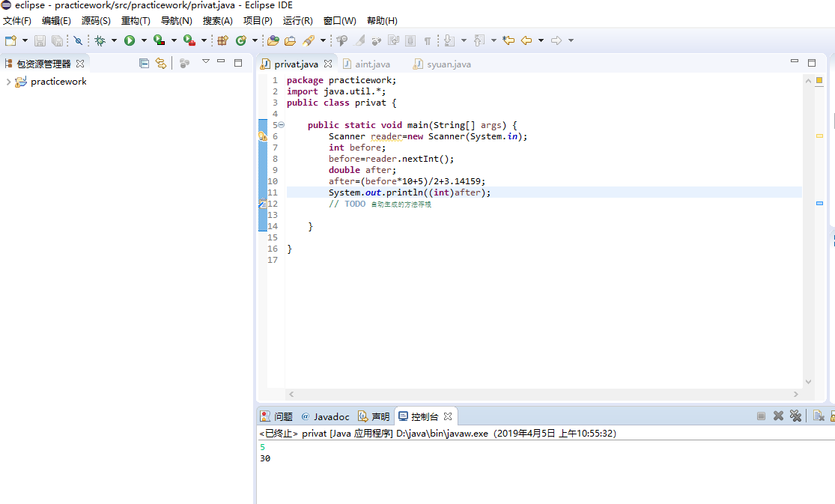Click the warning marker on line 6
The height and width of the screenshot is (504, 835).
click(x=263, y=136)
